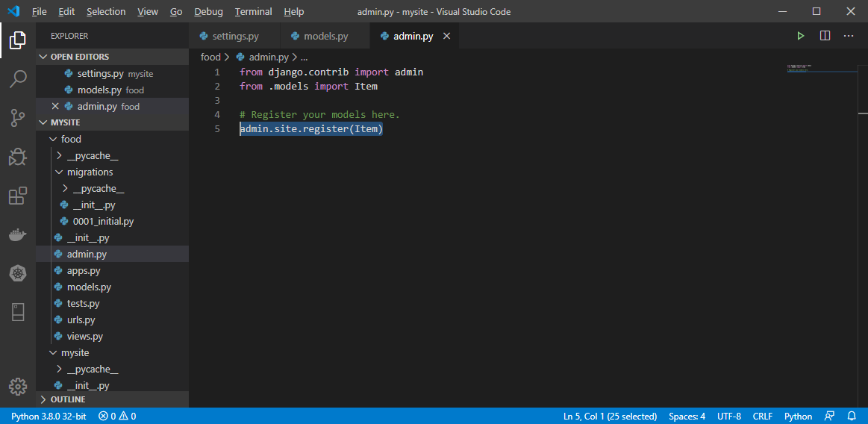Collapse the food folder

click(113, 139)
